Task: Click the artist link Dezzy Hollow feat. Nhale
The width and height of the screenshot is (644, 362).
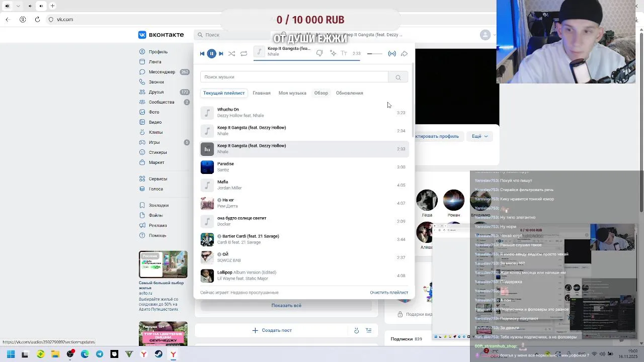Action: [240, 116]
